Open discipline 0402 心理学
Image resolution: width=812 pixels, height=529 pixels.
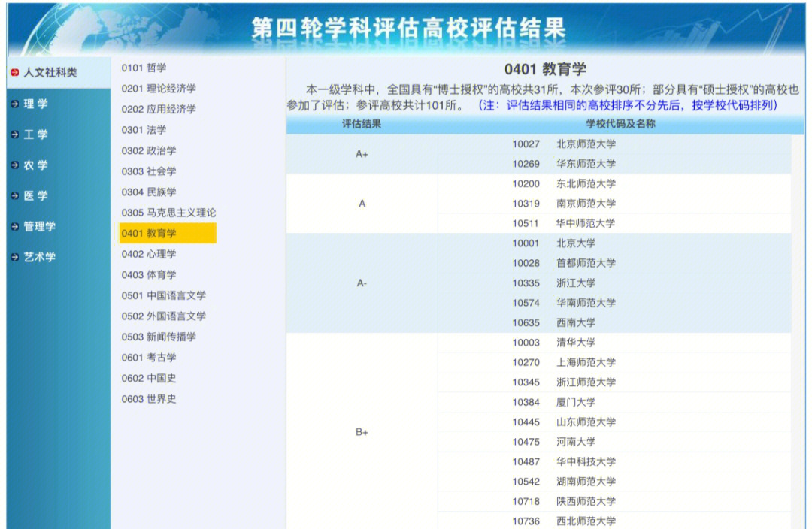[x=149, y=254]
